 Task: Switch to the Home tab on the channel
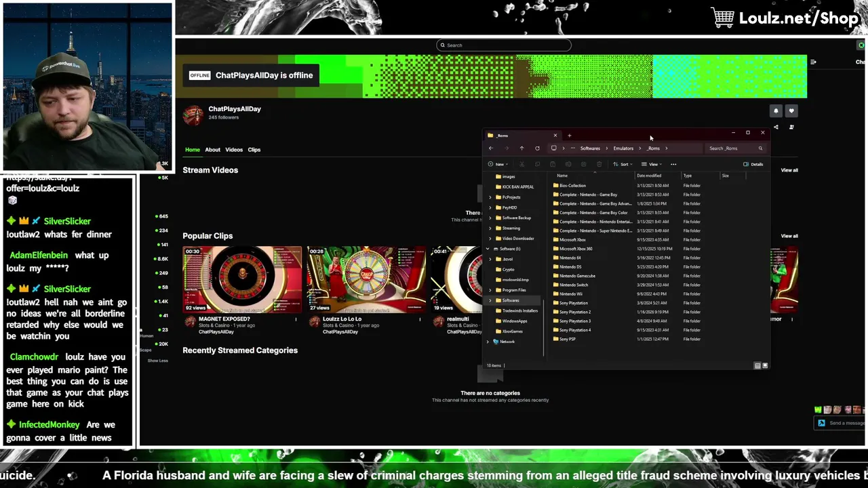click(193, 150)
